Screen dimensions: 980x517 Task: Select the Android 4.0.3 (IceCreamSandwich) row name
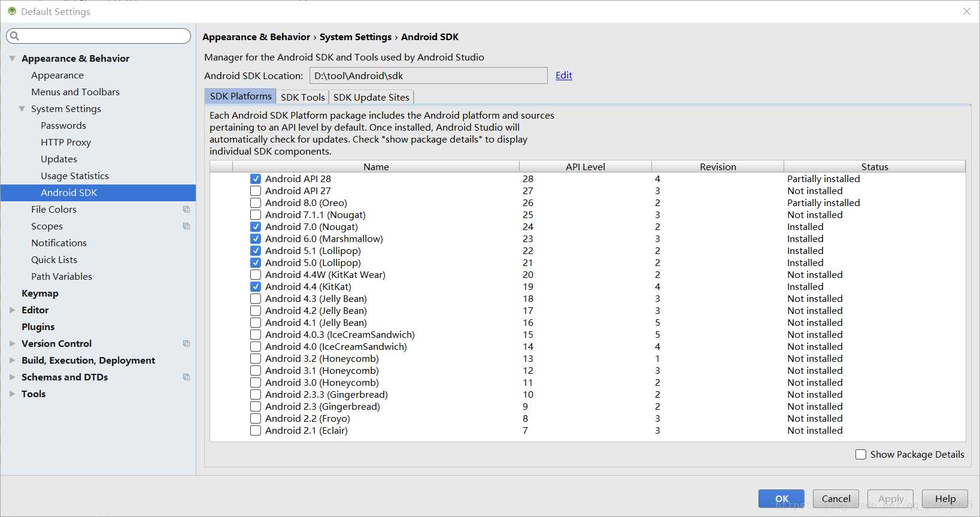click(x=340, y=334)
